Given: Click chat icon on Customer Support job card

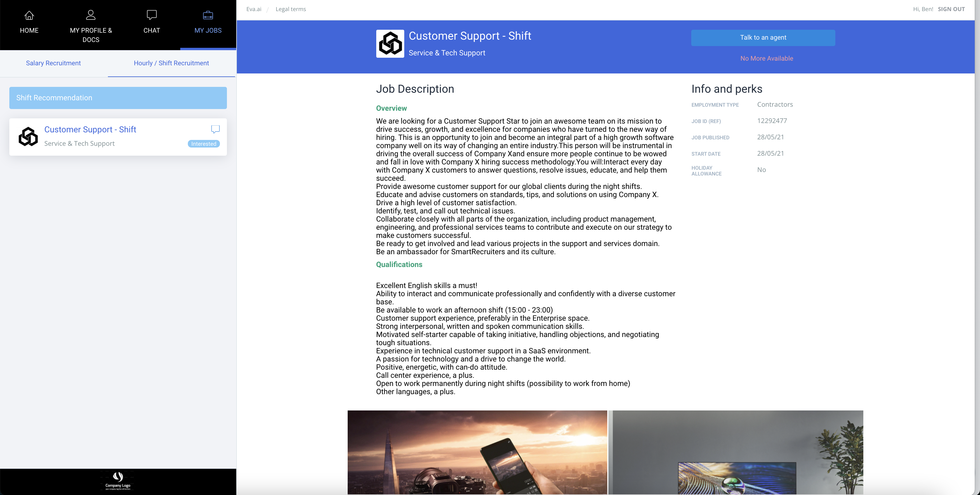Looking at the screenshot, I should click(215, 129).
